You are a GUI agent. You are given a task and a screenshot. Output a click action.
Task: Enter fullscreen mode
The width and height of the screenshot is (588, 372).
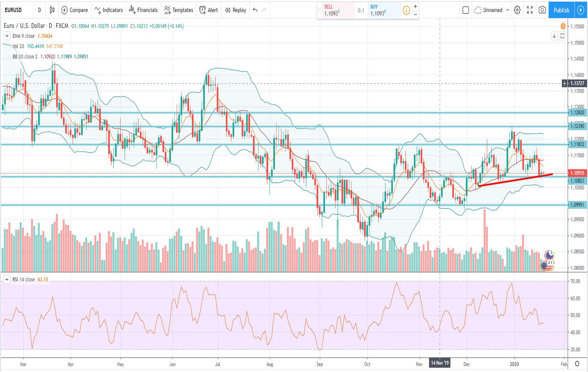point(530,10)
